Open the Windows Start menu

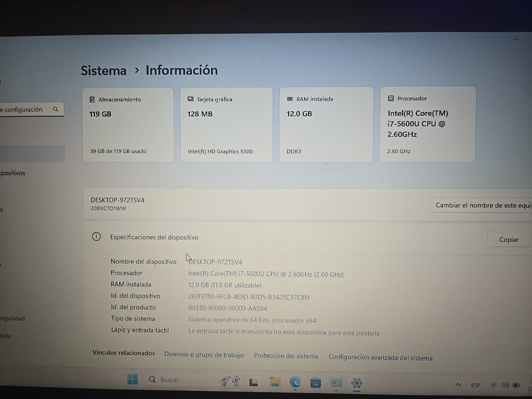pos(132,379)
